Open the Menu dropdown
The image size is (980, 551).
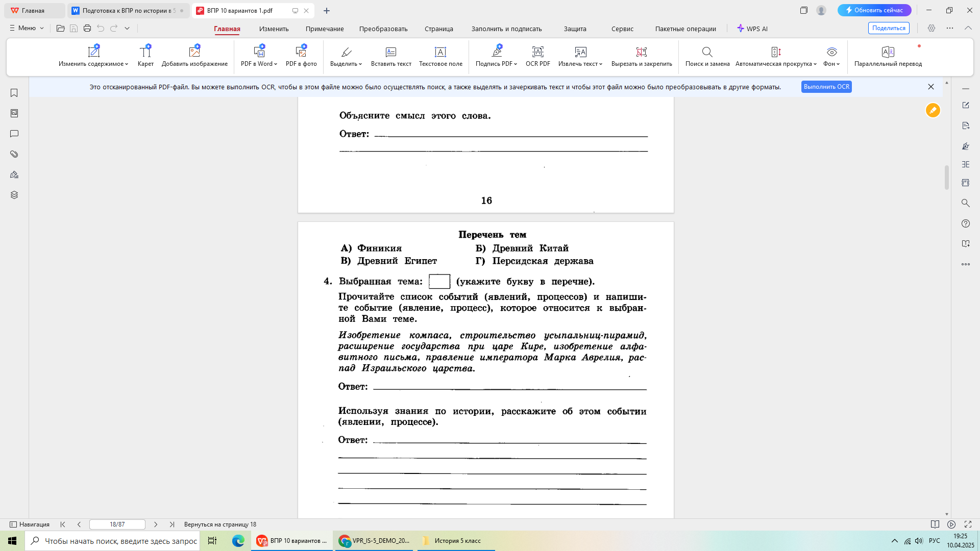click(27, 28)
